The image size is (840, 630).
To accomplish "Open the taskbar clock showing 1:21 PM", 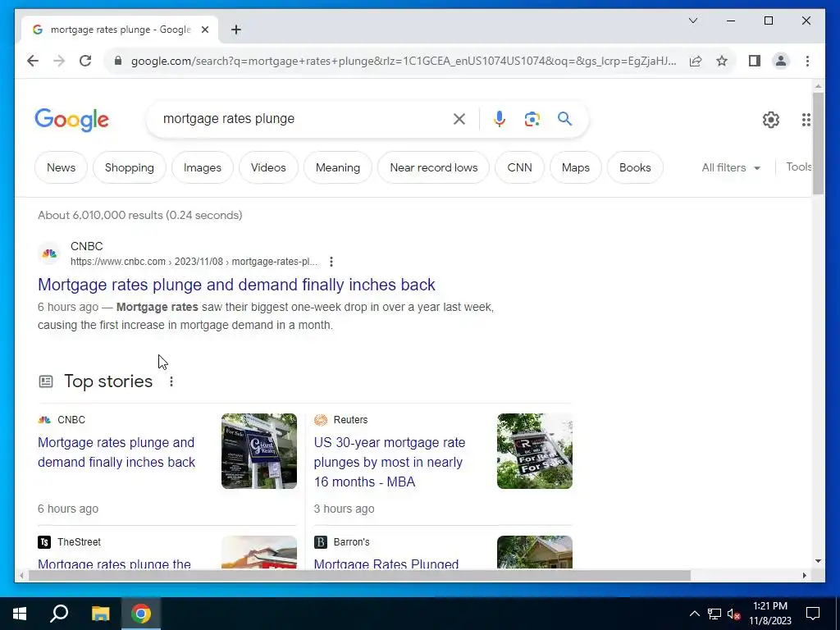I will tap(770, 614).
